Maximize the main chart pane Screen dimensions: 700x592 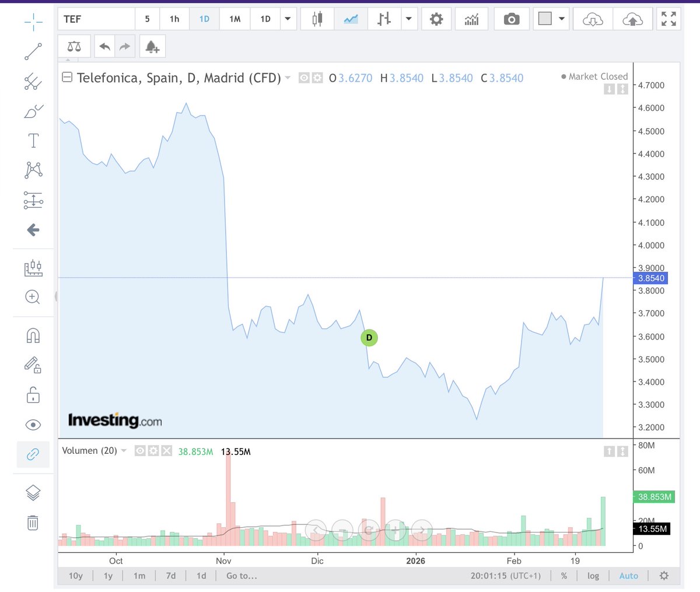click(x=622, y=89)
